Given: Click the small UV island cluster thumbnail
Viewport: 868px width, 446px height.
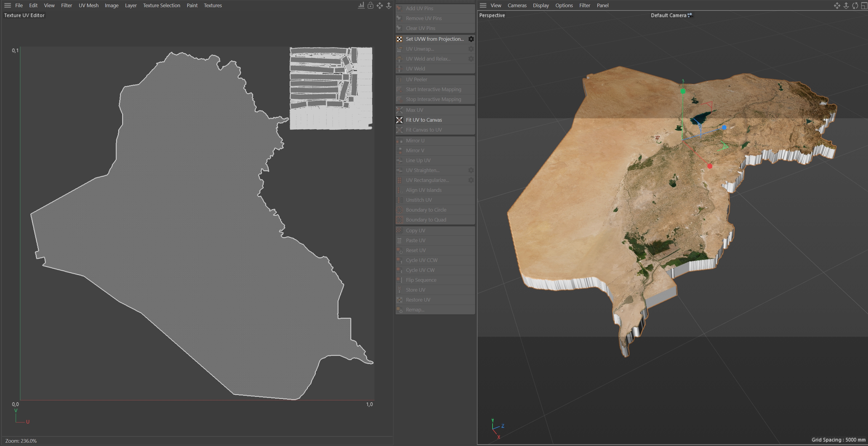Looking at the screenshot, I should click(331, 88).
